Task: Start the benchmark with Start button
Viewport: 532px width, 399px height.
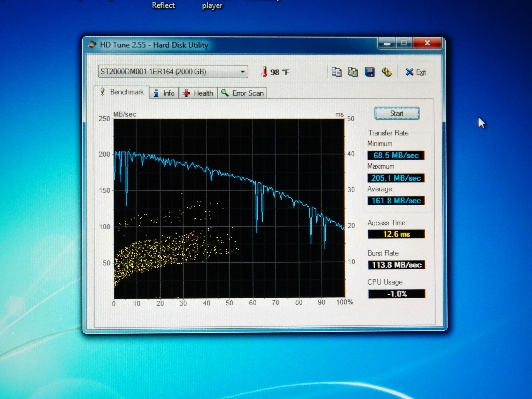Action: (397, 113)
